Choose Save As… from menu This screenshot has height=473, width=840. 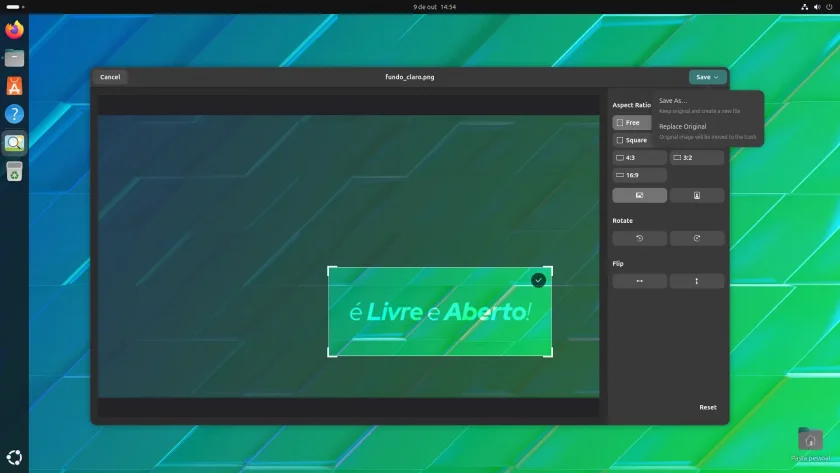(x=708, y=106)
